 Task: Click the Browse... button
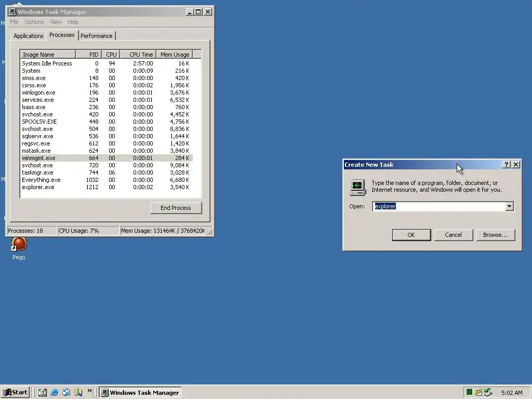click(x=495, y=235)
